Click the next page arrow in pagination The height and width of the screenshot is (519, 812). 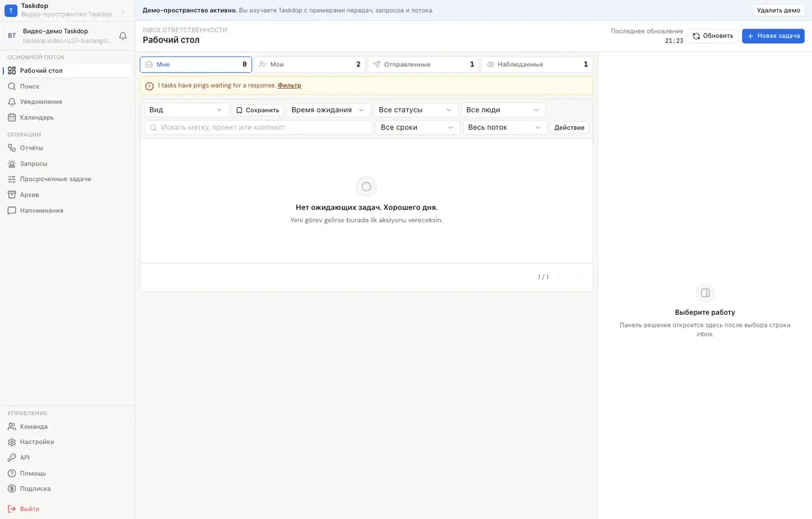[577, 277]
